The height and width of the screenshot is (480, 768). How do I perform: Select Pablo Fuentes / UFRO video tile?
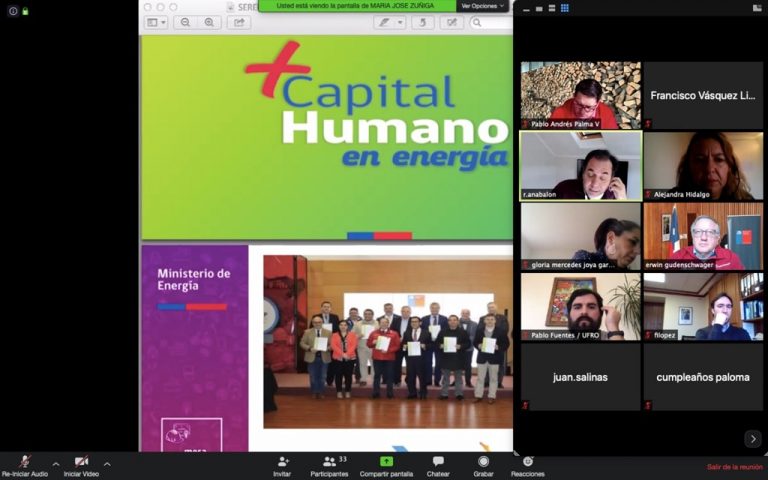tap(580, 307)
